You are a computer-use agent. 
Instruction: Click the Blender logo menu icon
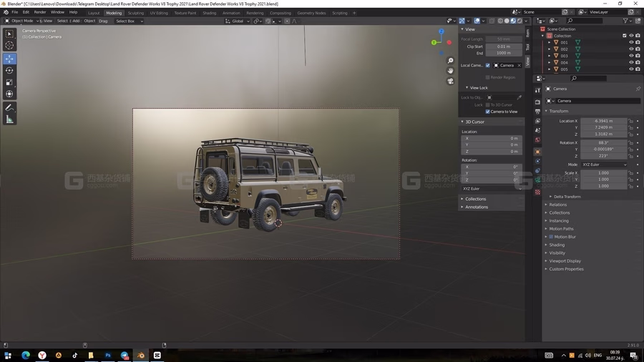tap(6, 12)
